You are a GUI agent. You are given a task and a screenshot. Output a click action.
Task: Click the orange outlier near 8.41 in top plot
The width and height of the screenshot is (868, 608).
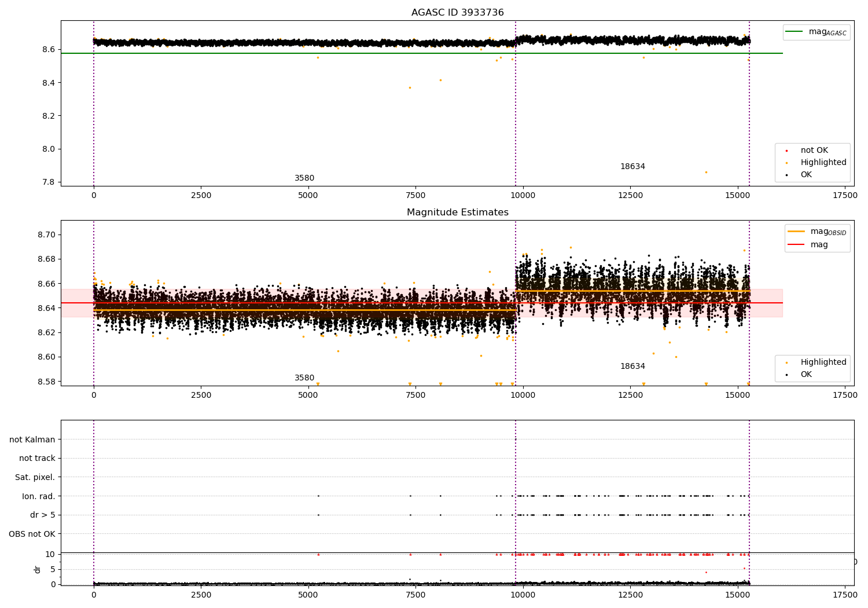tap(440, 80)
